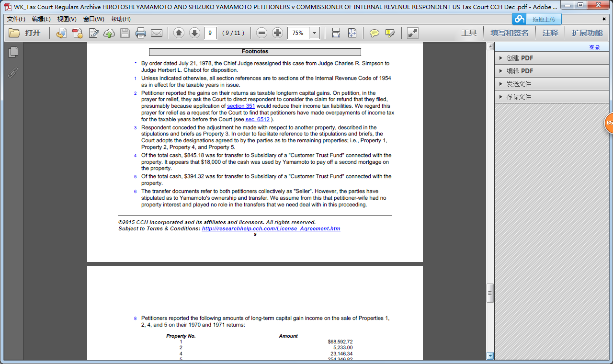Open the 窗口(W) menu
Viewport: 613px width, 364px height.
[93, 19]
